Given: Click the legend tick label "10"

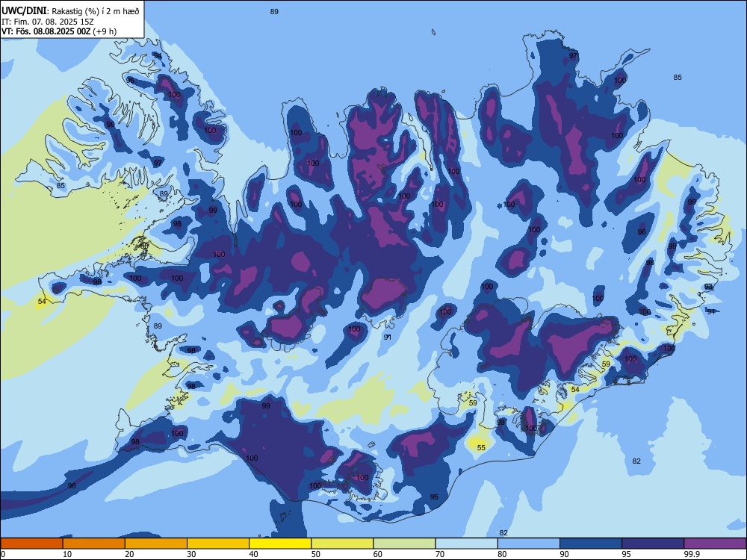Looking at the screenshot, I should pos(67,554).
